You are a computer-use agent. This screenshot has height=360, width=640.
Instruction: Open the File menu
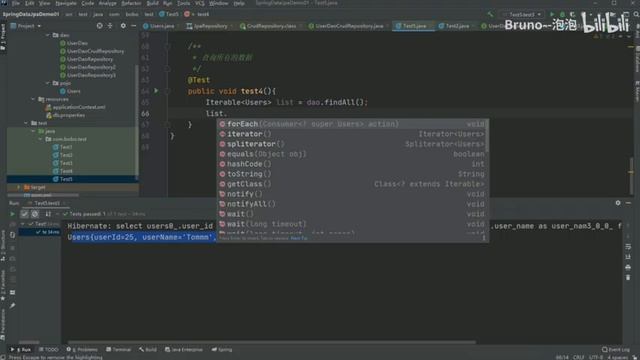pos(16,3)
